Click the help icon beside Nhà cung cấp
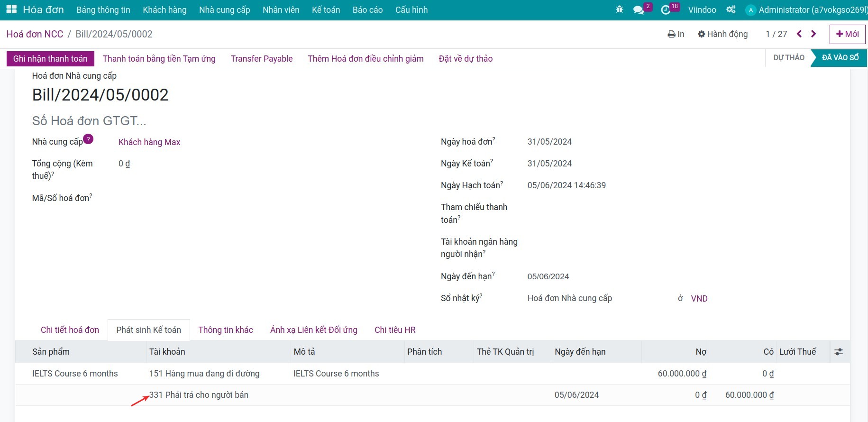 coord(88,139)
